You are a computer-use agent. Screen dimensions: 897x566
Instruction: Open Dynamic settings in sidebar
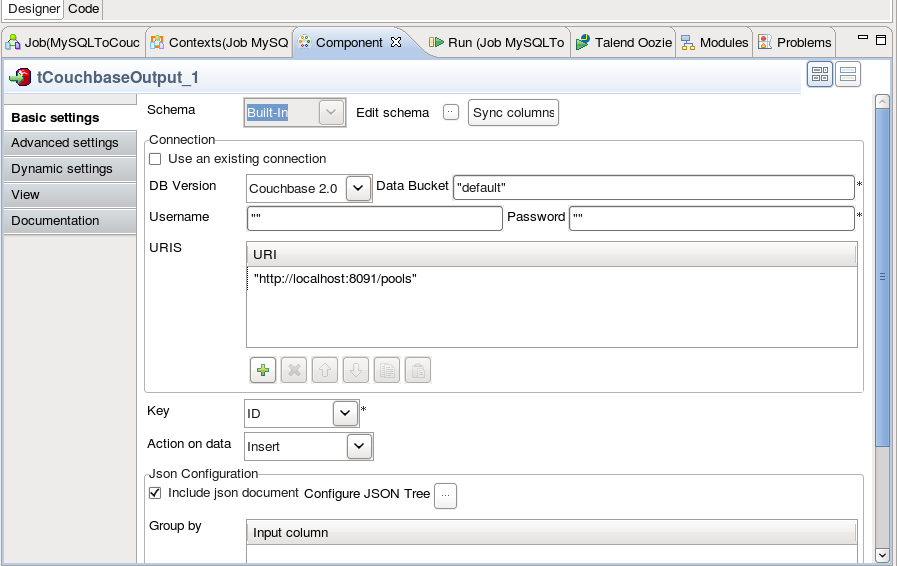tap(70, 169)
